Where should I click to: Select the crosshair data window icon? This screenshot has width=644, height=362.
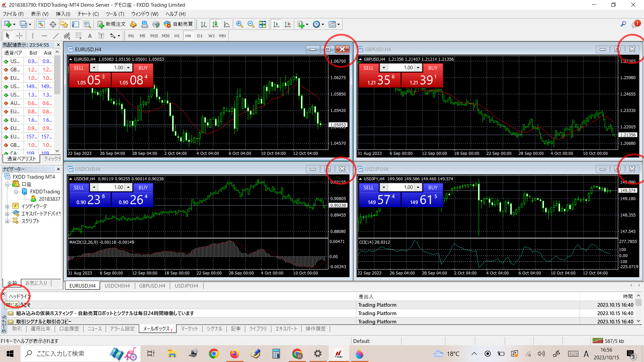click(x=53, y=24)
